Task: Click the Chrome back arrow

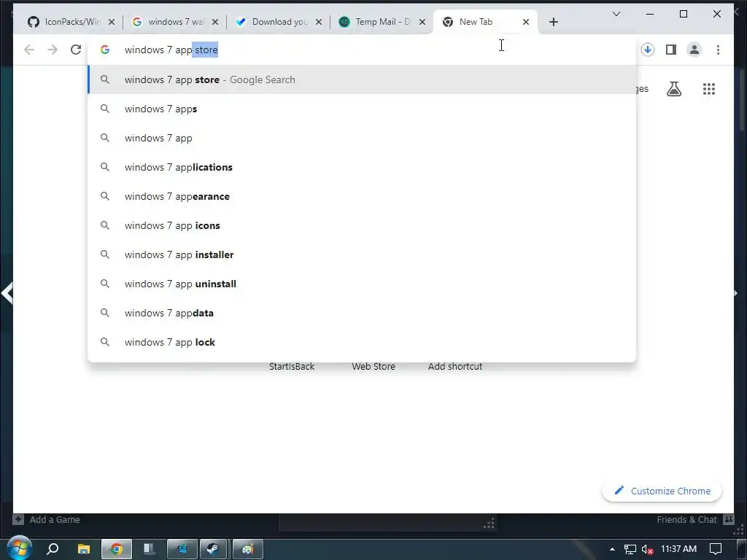Action: point(29,50)
